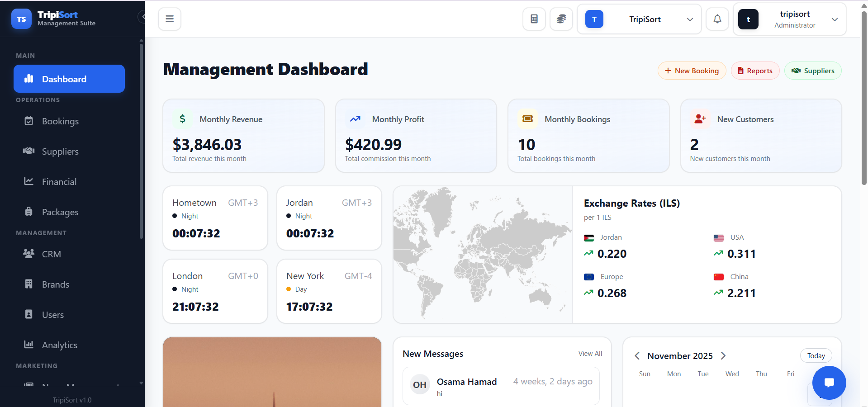Image resolution: width=868 pixels, height=407 pixels.
Task: Select the calculator icon in the top toolbar
Action: tap(534, 19)
